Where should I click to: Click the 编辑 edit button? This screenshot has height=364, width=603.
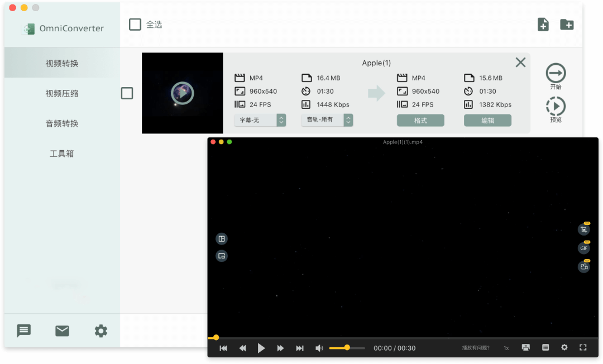pyautogui.click(x=487, y=121)
